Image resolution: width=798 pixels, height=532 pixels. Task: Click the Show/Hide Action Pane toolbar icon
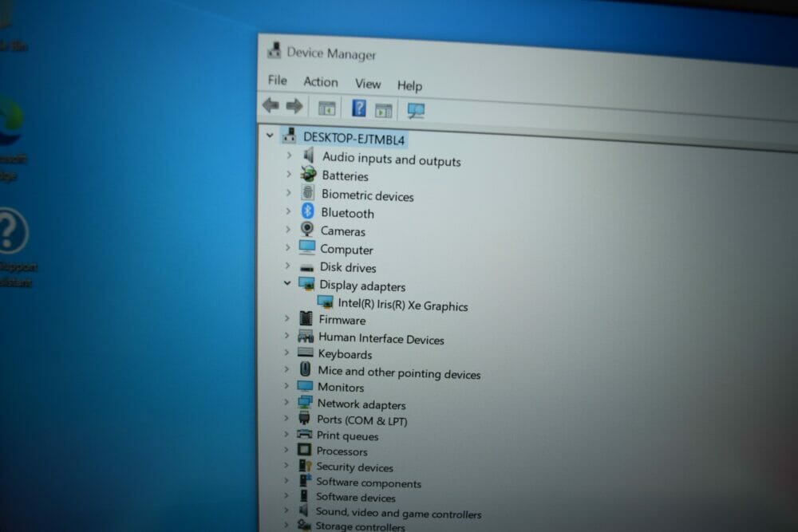pyautogui.click(x=383, y=110)
